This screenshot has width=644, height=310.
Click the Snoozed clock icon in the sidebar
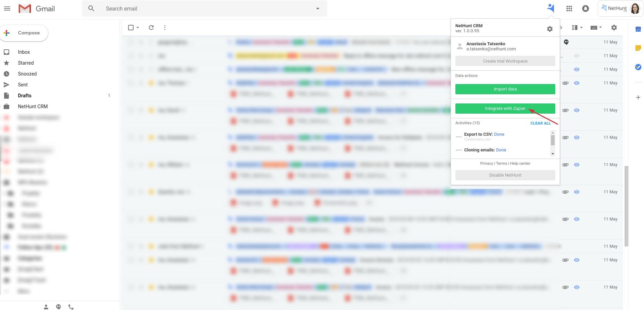pyautogui.click(x=6, y=74)
